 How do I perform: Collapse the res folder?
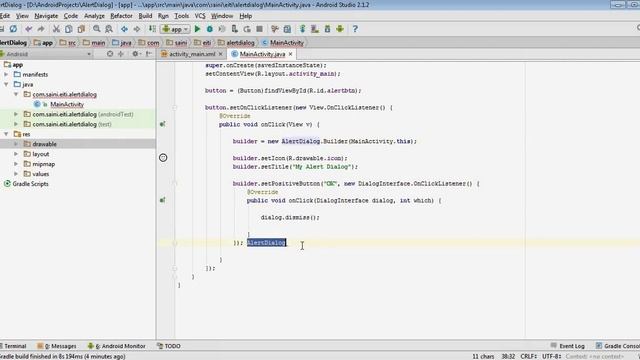click(x=6, y=134)
